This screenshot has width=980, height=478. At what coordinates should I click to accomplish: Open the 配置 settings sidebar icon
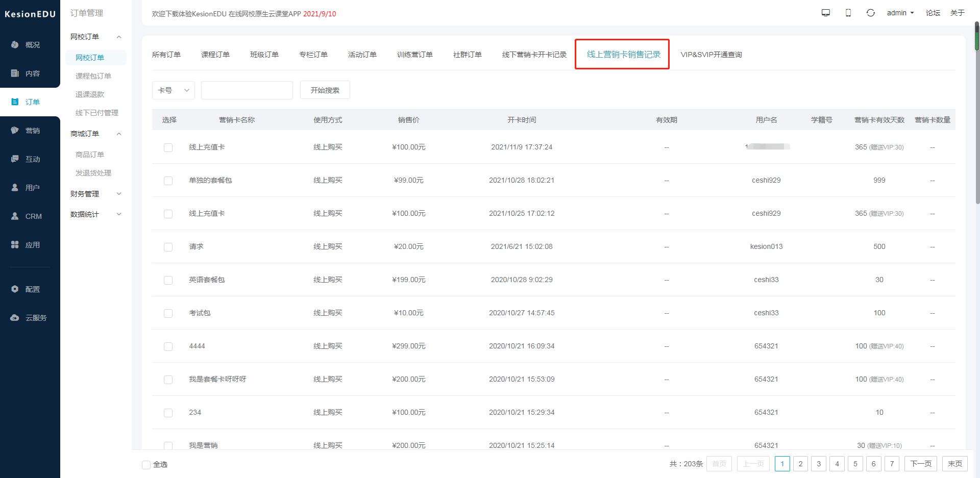tap(15, 289)
